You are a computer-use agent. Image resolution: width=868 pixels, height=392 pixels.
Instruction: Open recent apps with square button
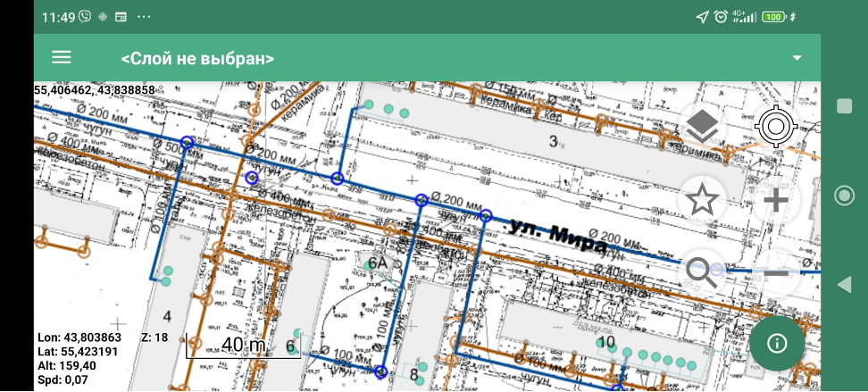pos(844,106)
